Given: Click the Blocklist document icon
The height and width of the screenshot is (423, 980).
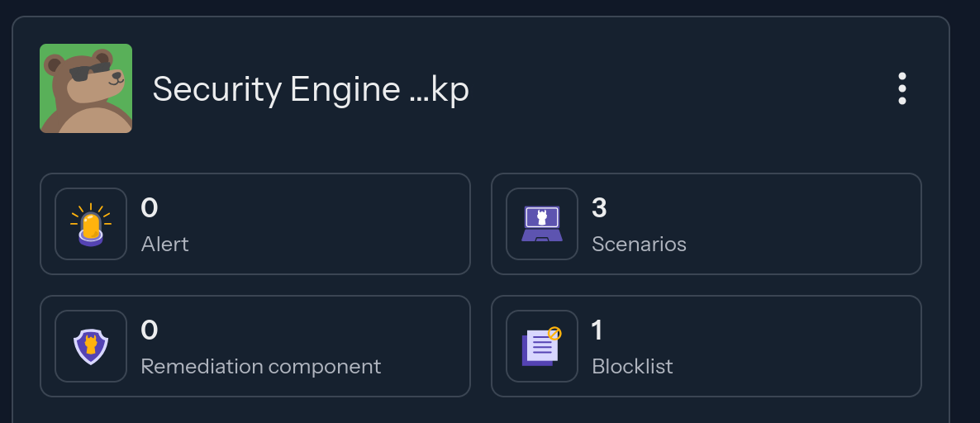Looking at the screenshot, I should point(540,347).
